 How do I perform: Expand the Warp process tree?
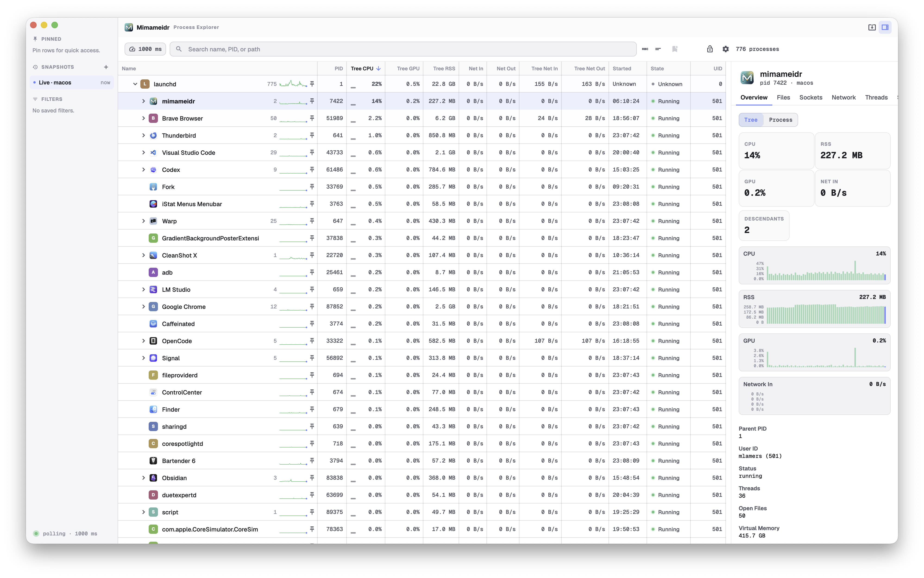click(x=144, y=221)
